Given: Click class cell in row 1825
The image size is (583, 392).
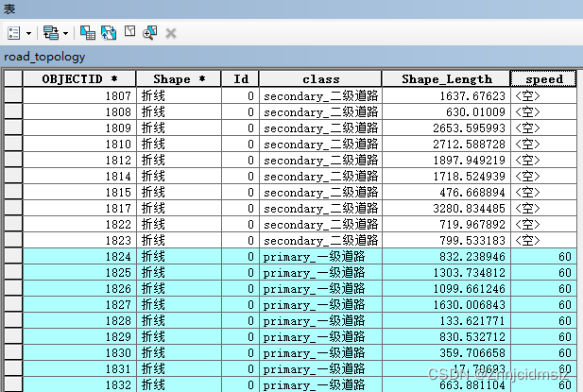Looking at the screenshot, I should [x=320, y=272].
